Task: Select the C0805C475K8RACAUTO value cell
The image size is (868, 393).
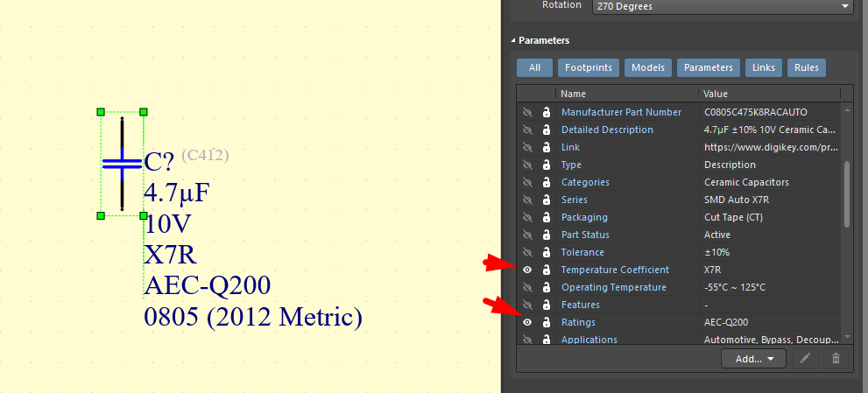Action: click(770, 112)
